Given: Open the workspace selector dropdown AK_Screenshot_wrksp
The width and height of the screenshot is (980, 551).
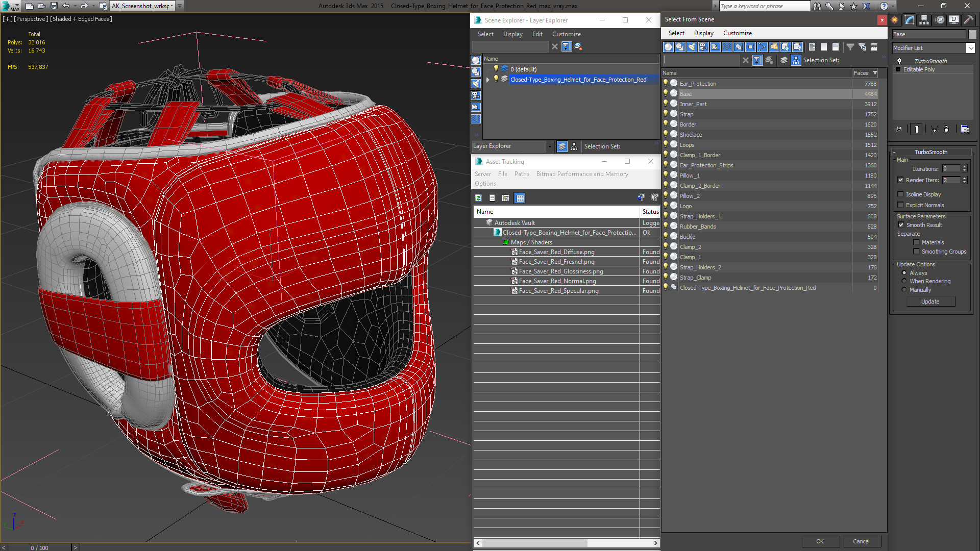Looking at the screenshot, I should coord(173,6).
